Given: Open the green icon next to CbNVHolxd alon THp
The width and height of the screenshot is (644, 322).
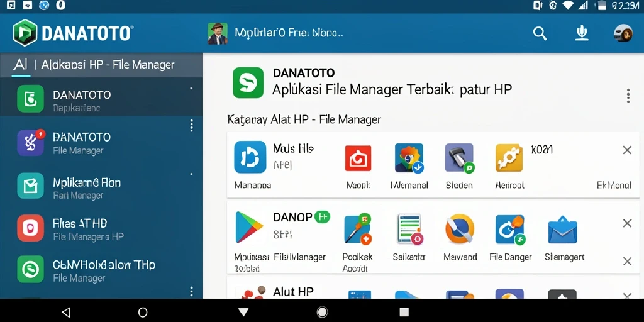Looking at the screenshot, I should [x=30, y=269].
